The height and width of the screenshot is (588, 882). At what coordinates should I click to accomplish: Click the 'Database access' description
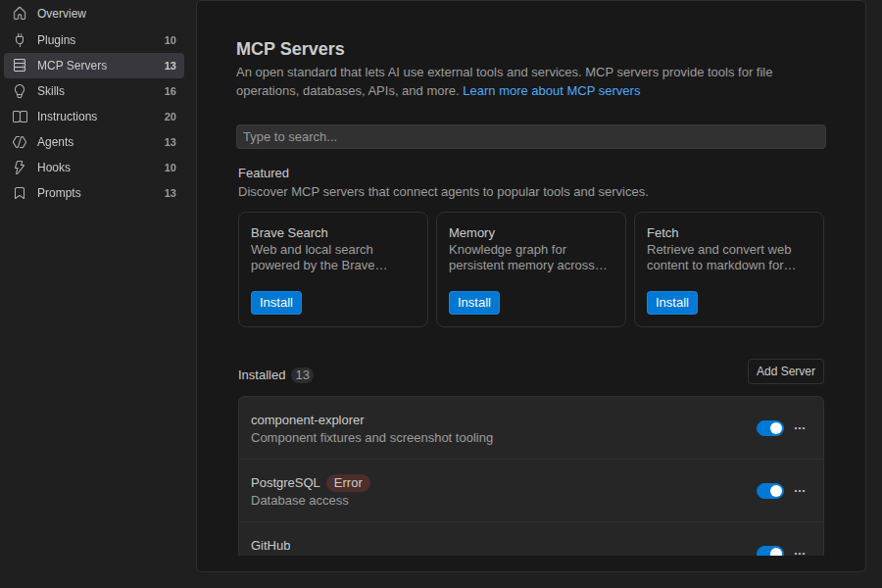pyautogui.click(x=300, y=501)
